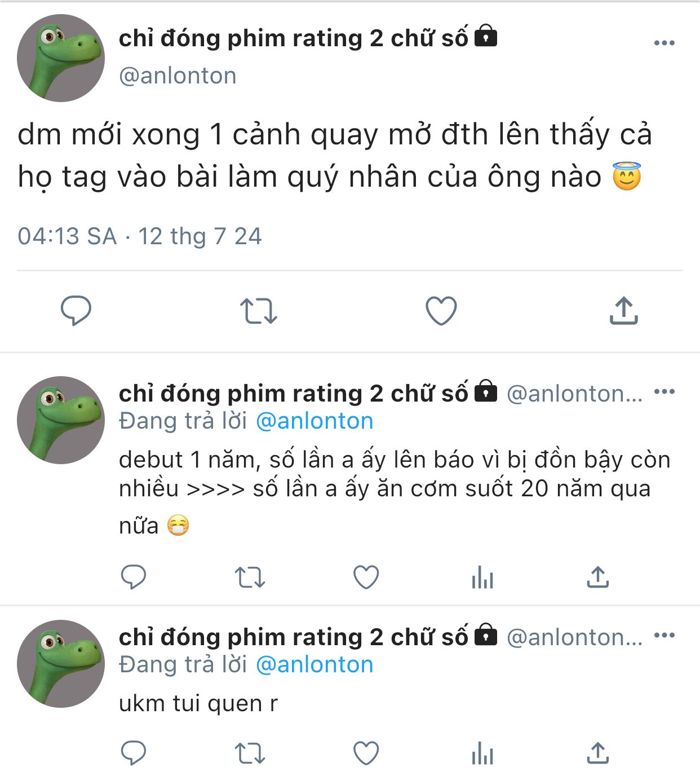Like the 'ukm tui quen r' tweet
The width and height of the screenshot is (700, 780).
pyautogui.click(x=366, y=753)
